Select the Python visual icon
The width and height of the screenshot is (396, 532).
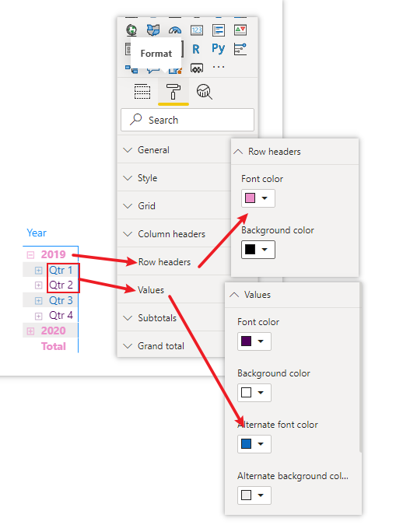(218, 49)
